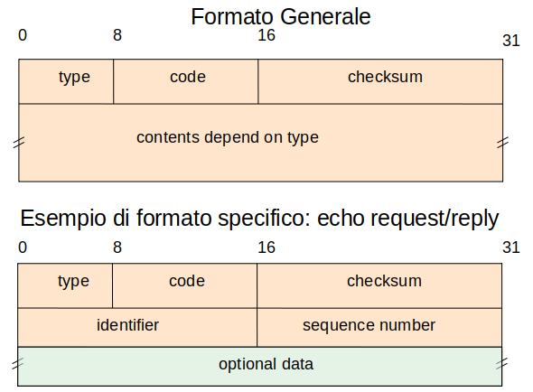This screenshot has height=392, width=533.
Task: Click bit label 8 above top diagram
Action: [x=117, y=35]
